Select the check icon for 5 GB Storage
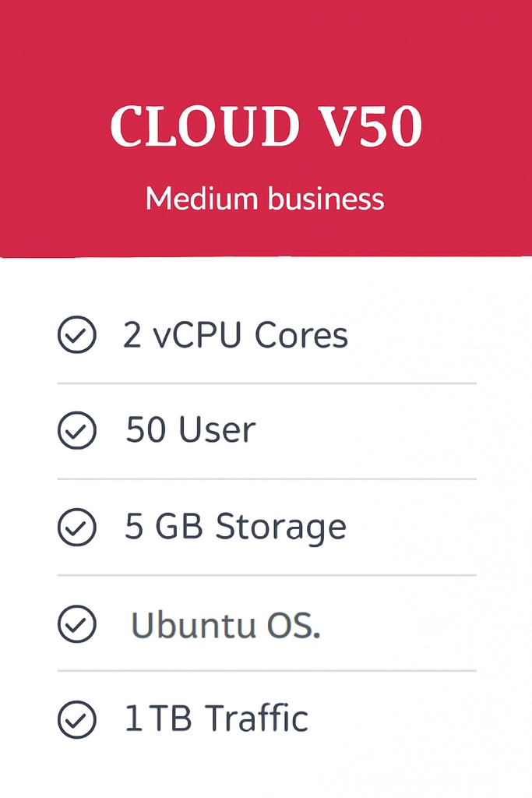The height and width of the screenshot is (798, 532). coord(76,528)
